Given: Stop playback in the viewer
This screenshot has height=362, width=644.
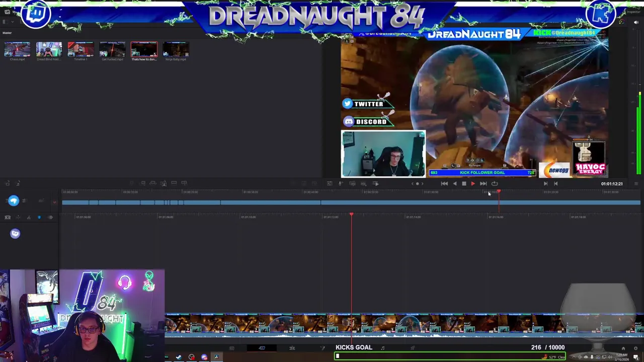Looking at the screenshot, I should point(464,184).
